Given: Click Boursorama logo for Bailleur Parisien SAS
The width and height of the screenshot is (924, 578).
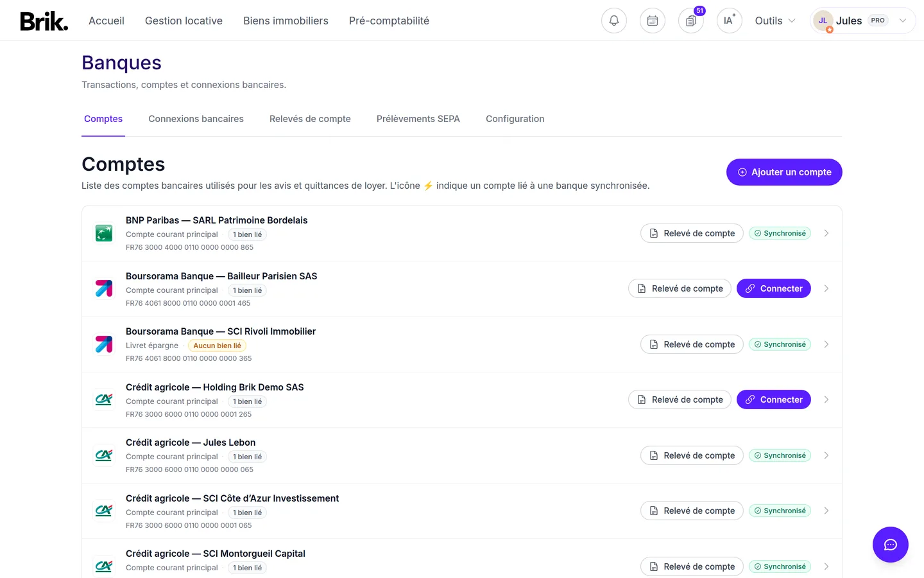Looking at the screenshot, I should click(x=104, y=288).
